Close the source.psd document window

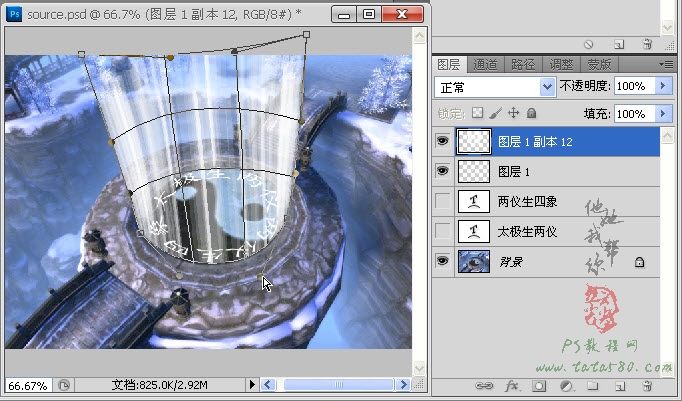pyautogui.click(x=402, y=14)
